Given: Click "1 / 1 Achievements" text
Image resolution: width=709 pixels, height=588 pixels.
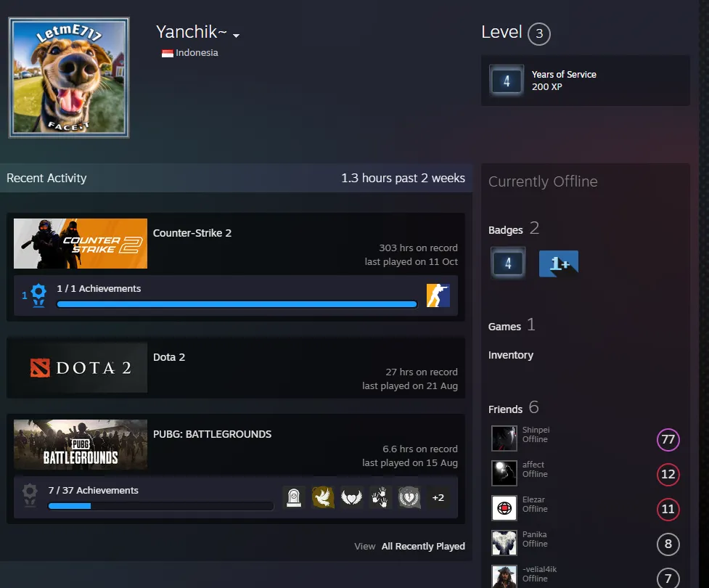Looking at the screenshot, I should 99,289.
